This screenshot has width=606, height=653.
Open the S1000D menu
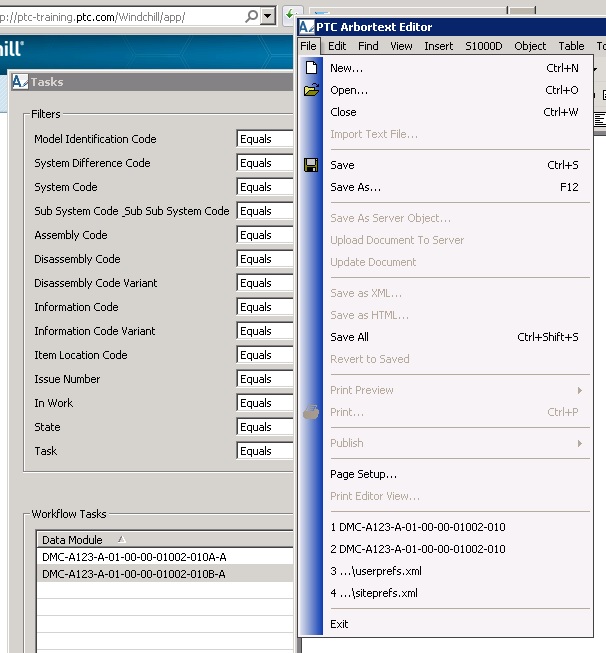[x=483, y=46]
